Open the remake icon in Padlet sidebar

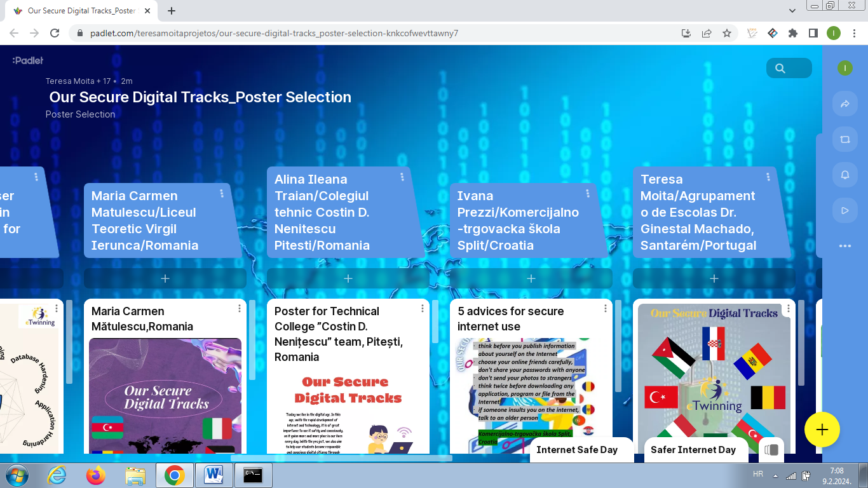click(x=844, y=140)
